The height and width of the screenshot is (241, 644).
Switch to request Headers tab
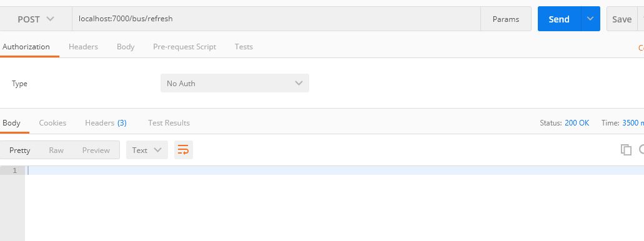[x=83, y=47]
